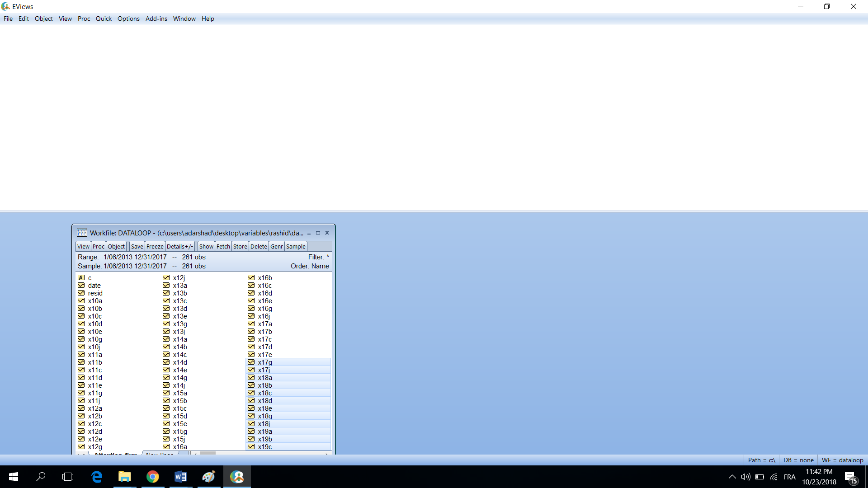Click the Genr button

tap(277, 246)
